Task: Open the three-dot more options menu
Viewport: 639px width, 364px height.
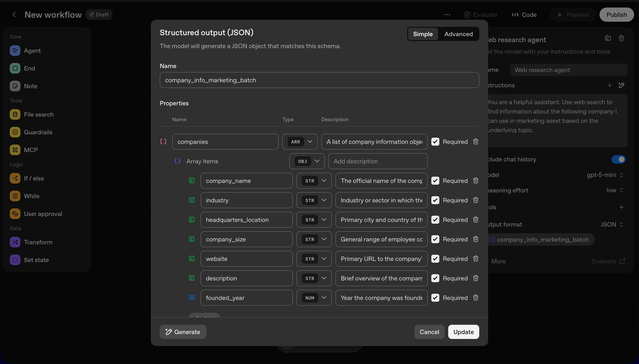Action: tap(447, 15)
